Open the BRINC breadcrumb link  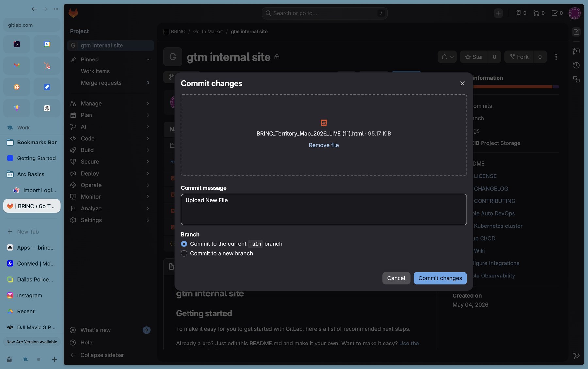(x=178, y=32)
